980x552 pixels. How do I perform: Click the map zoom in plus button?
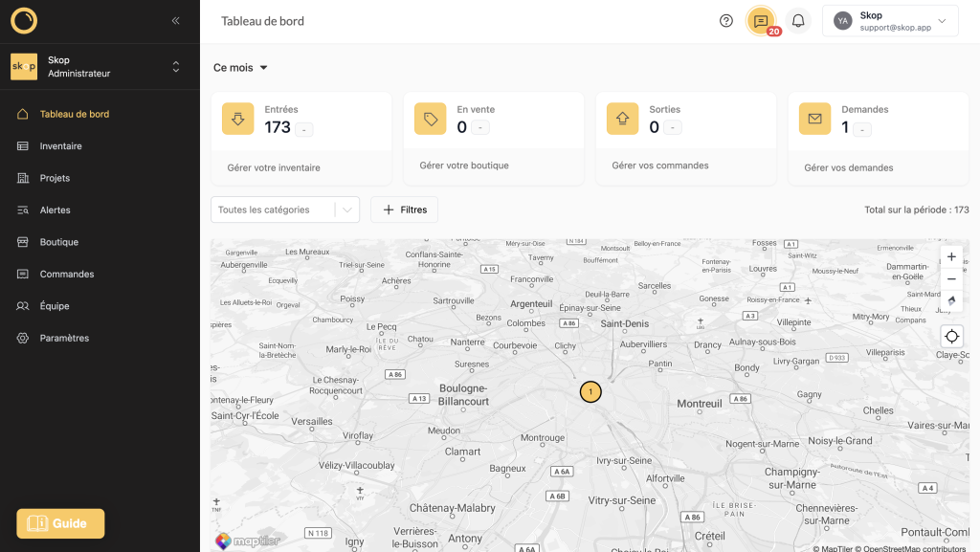pyautogui.click(x=951, y=257)
